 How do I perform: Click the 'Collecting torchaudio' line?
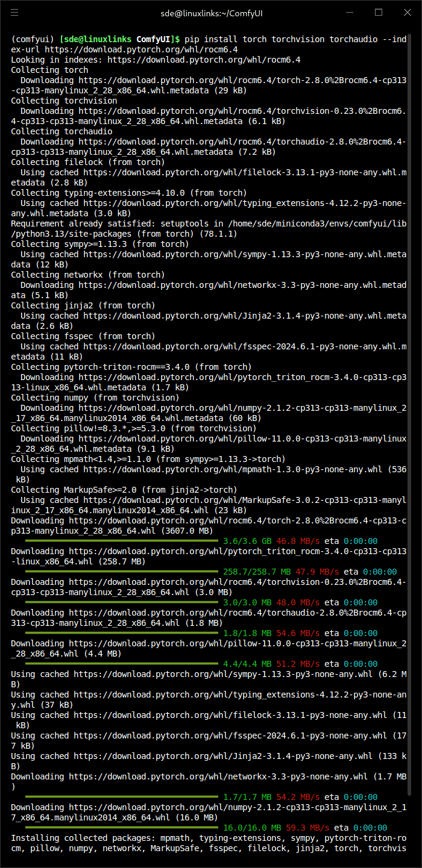(x=61, y=131)
